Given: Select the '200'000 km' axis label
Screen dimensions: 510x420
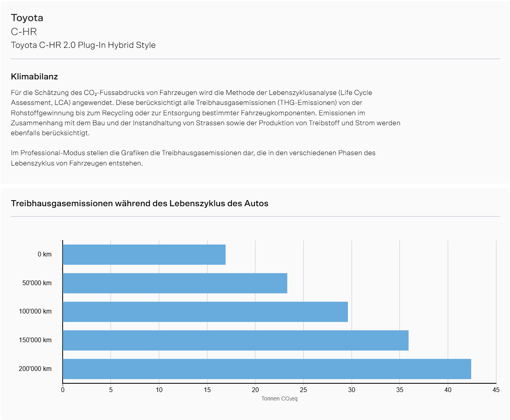Looking at the screenshot, I should (x=36, y=369).
